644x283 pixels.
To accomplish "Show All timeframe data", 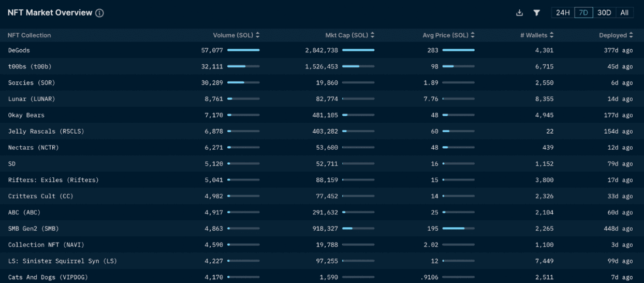I will pos(624,13).
